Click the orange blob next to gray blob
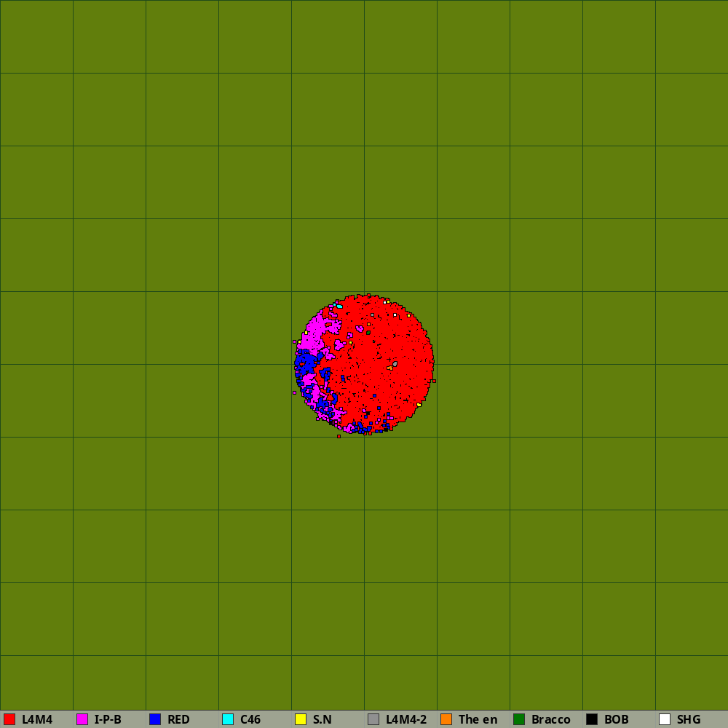The width and height of the screenshot is (728, 728). (390, 368)
